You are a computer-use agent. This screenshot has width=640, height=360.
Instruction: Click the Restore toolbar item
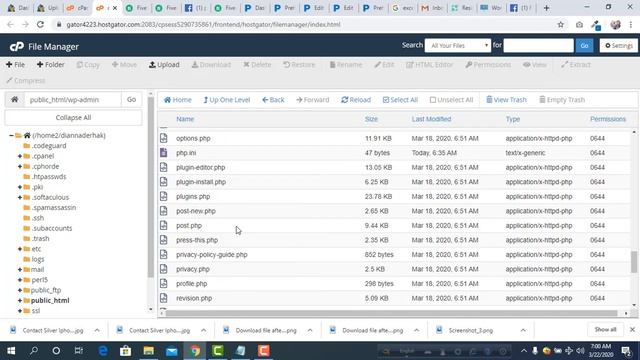[x=299, y=64]
